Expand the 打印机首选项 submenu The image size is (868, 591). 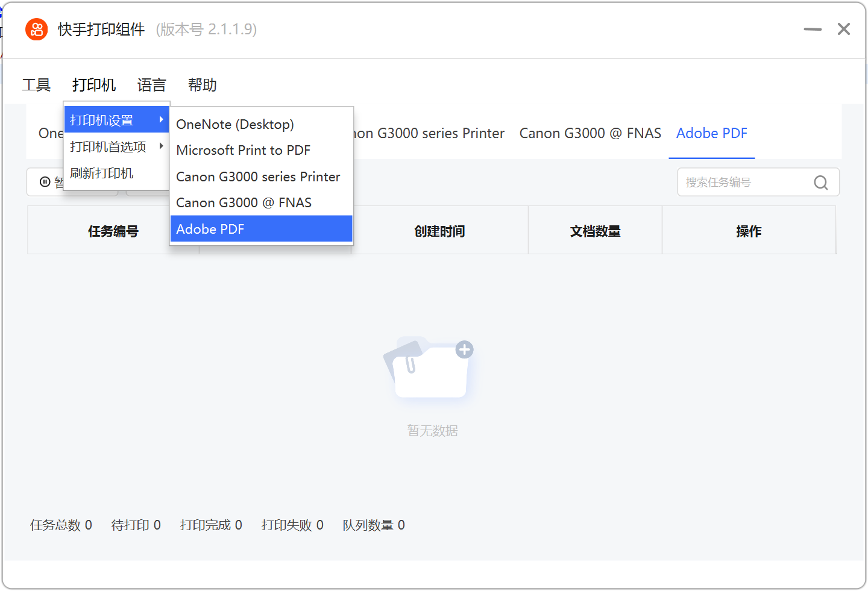pos(116,147)
